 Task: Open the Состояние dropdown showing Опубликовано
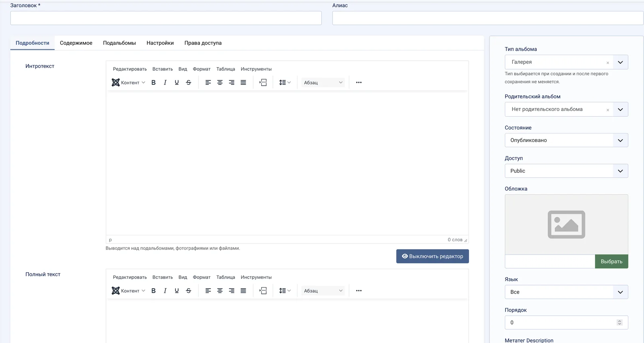566,140
